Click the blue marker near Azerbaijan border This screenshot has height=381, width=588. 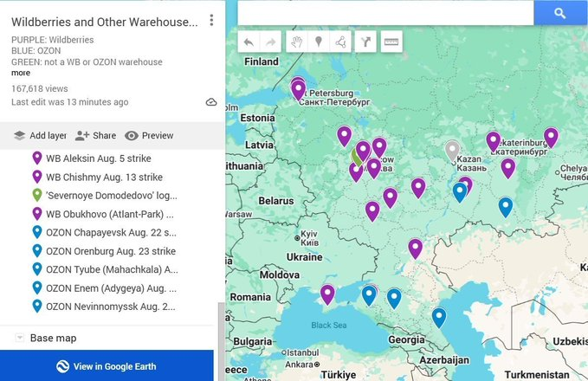tap(439, 317)
